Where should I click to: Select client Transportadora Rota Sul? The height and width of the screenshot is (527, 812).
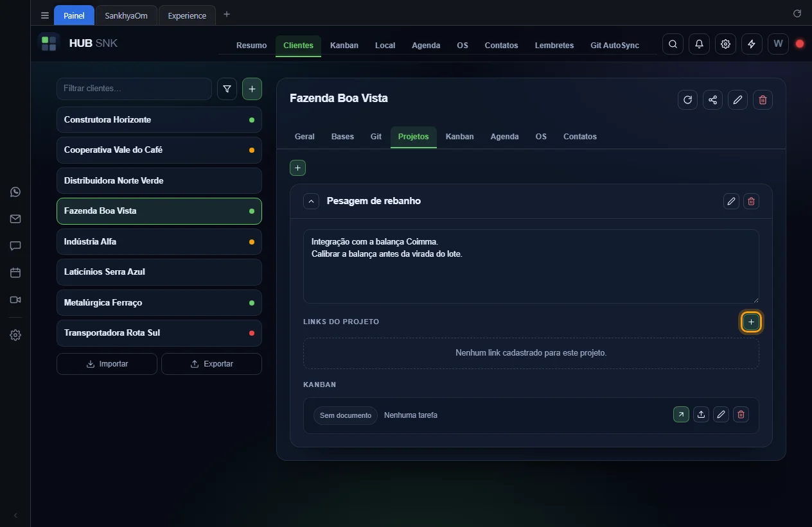click(159, 333)
